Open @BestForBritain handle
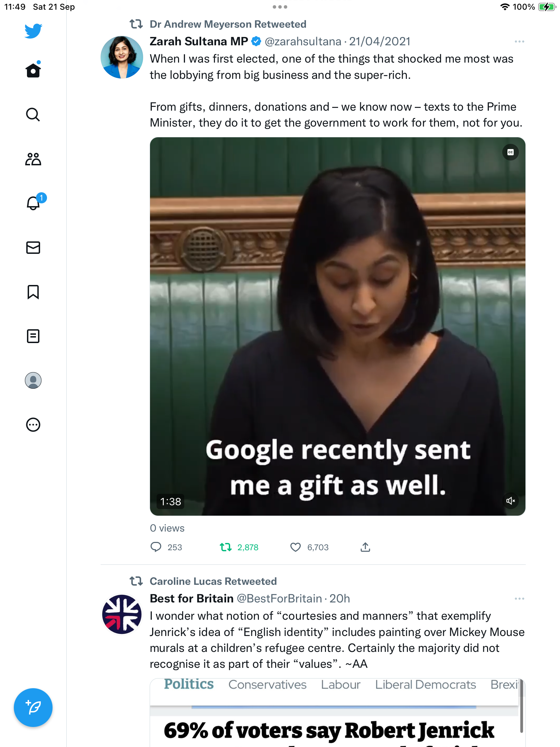The width and height of the screenshot is (560, 747). point(279,599)
